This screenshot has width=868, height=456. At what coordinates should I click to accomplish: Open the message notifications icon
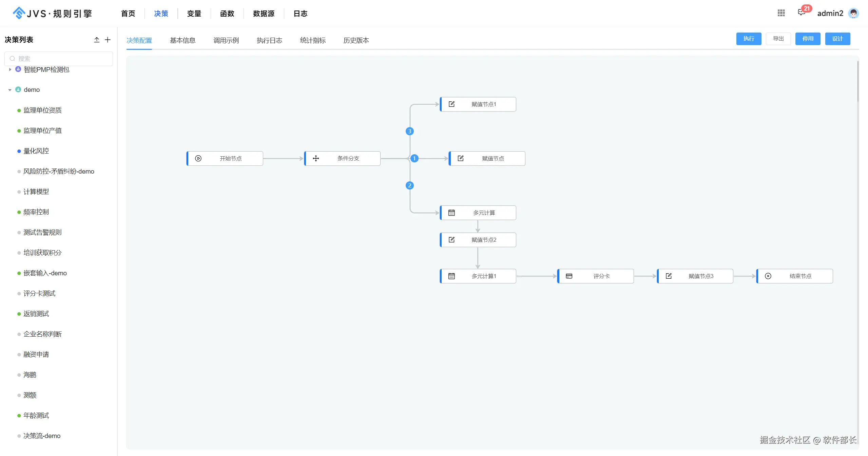click(802, 13)
